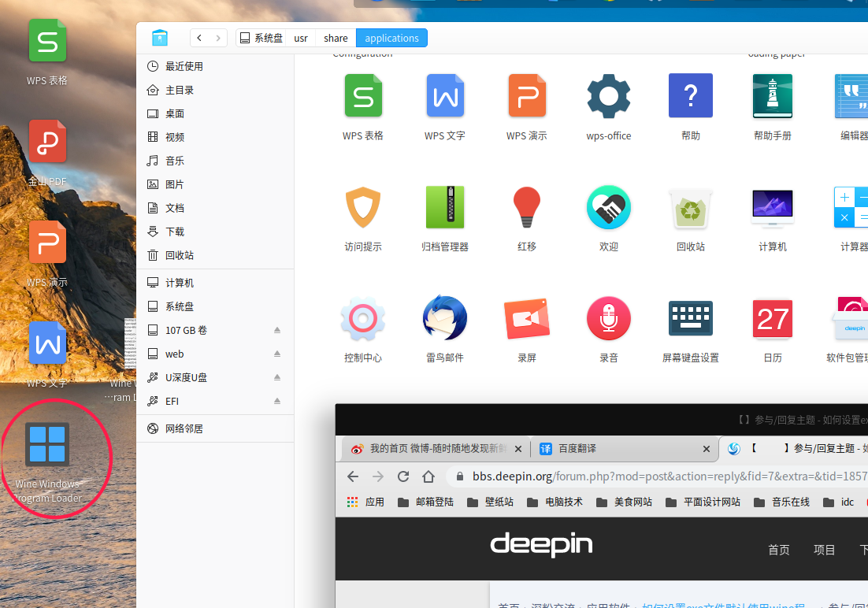Open the 应用 apps bookmark folder
This screenshot has width=868, height=608.
tap(365, 502)
